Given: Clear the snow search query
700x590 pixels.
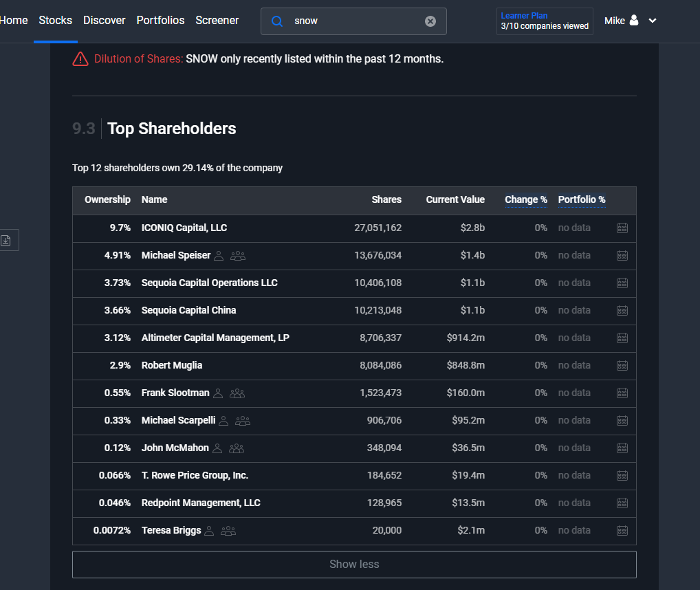Looking at the screenshot, I should pos(430,21).
